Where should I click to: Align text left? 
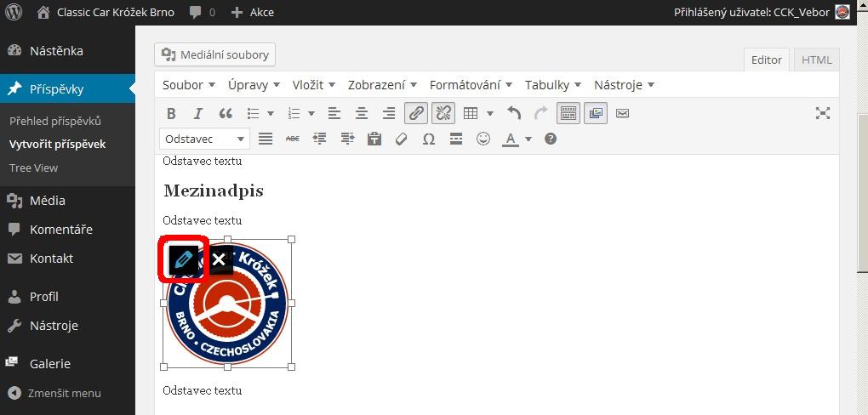click(x=334, y=113)
